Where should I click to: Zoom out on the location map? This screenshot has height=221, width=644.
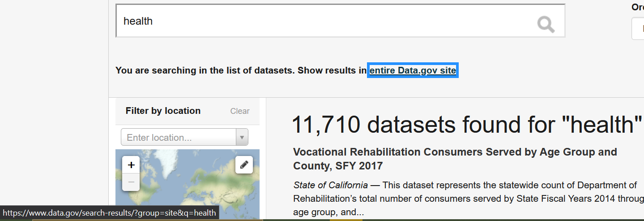(131, 182)
